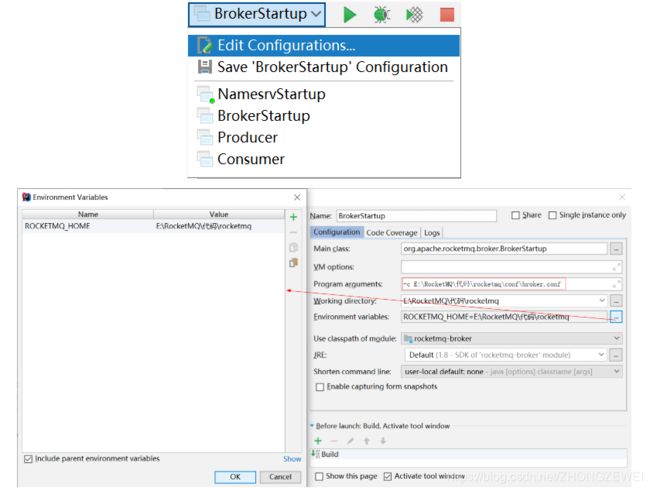Select NamesrvStartup run configuration
The height and width of the screenshot is (491, 650).
click(x=323, y=94)
